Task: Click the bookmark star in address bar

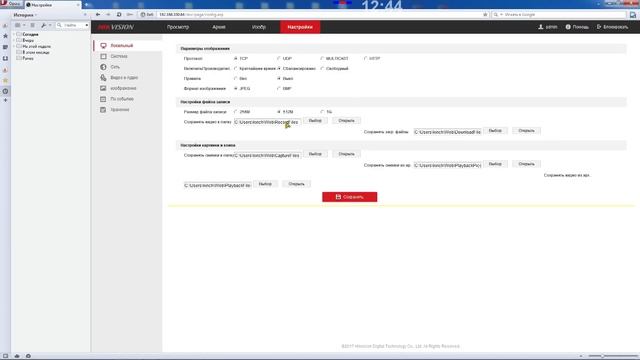Action: pos(485,14)
